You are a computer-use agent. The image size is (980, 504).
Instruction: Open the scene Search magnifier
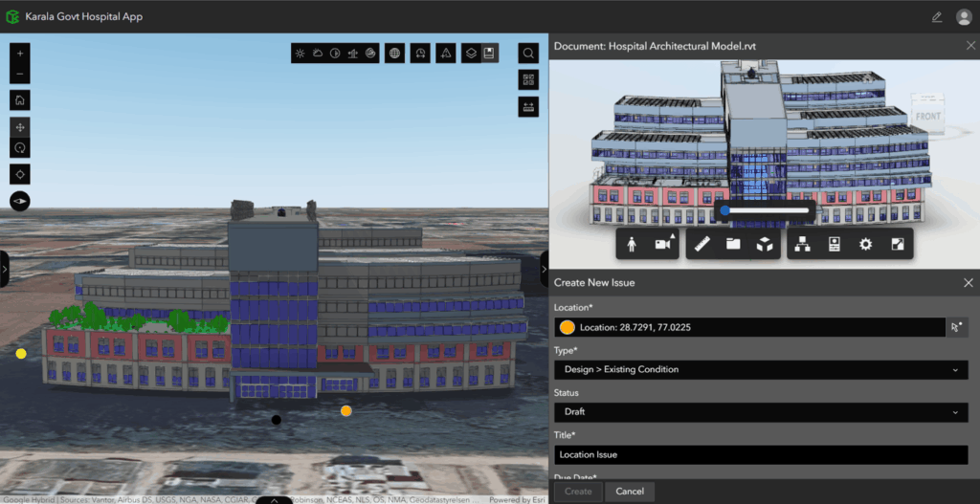point(528,54)
